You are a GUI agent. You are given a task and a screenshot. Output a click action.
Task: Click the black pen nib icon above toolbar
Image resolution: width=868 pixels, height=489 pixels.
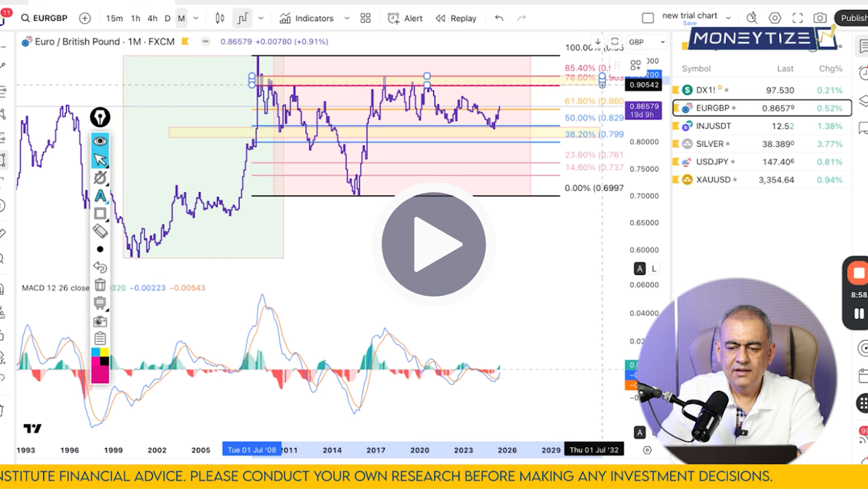point(100,117)
